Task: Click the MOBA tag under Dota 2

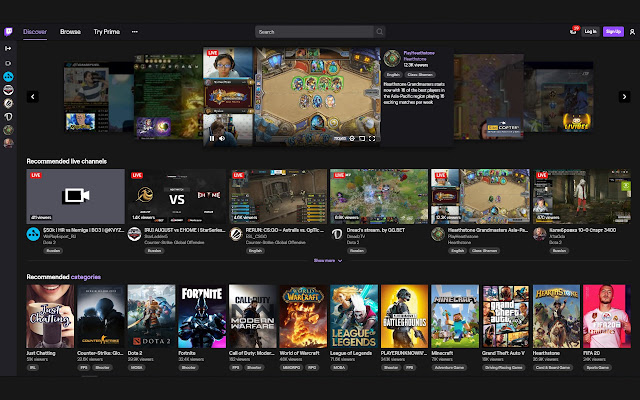Action: point(136,367)
